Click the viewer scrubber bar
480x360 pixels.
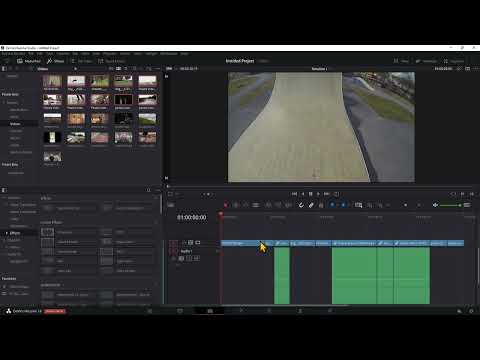[x=320, y=186]
